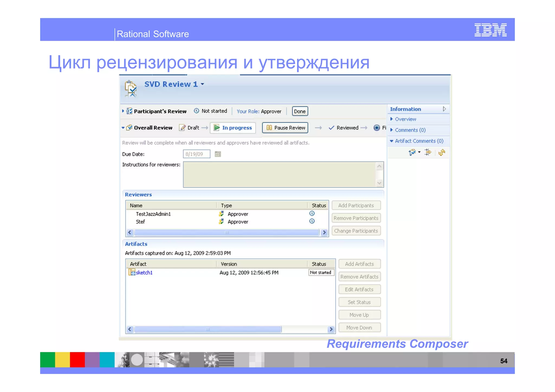The height and width of the screenshot is (392, 555).
Task: Click the Overall Review check icon
Action: point(129,128)
